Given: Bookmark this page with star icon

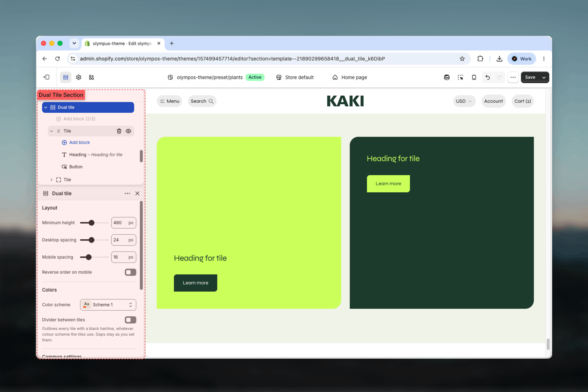Looking at the screenshot, I should tap(462, 59).
